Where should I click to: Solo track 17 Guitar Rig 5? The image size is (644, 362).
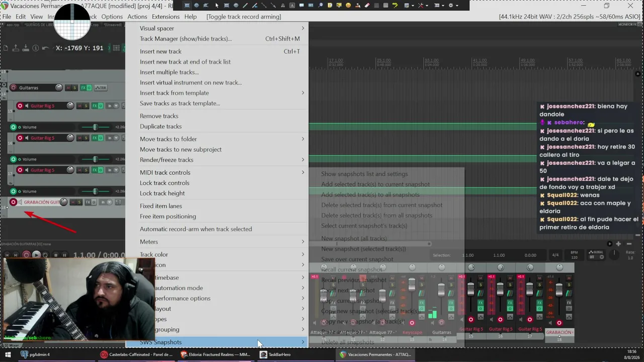(x=86, y=170)
